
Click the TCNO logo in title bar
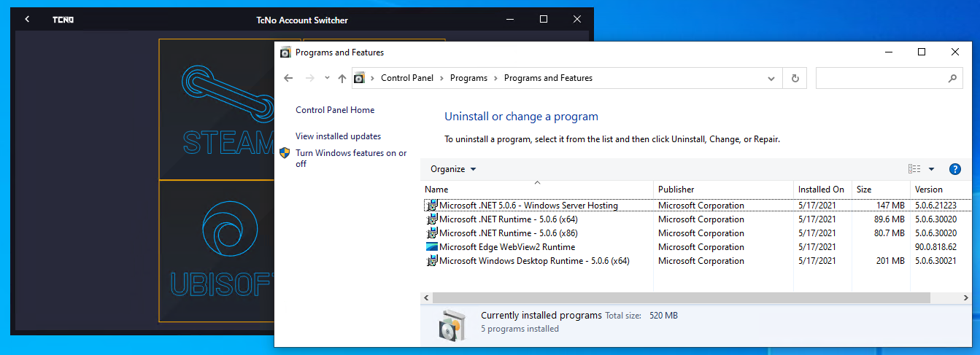pyautogui.click(x=63, y=20)
